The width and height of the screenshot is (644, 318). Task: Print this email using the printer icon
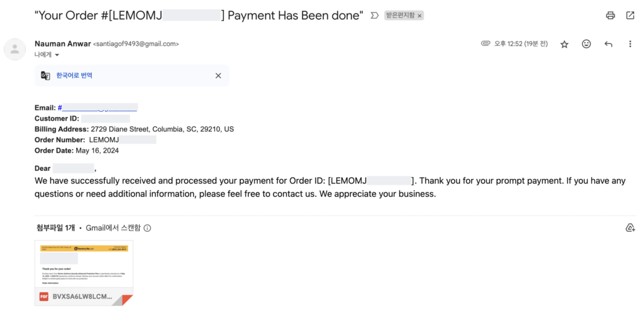click(610, 16)
